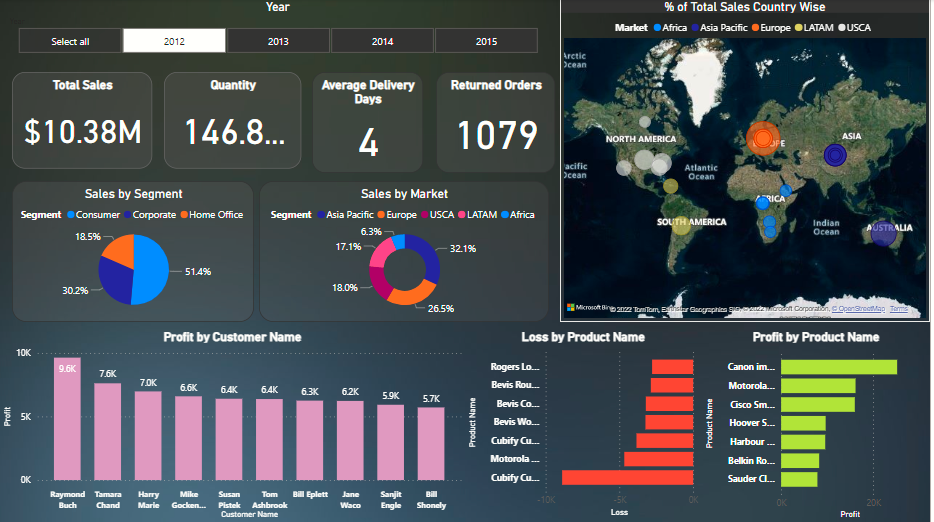Select Tom Ashbrook profit bar
Screen dimensions: 934x522
(x=269, y=439)
